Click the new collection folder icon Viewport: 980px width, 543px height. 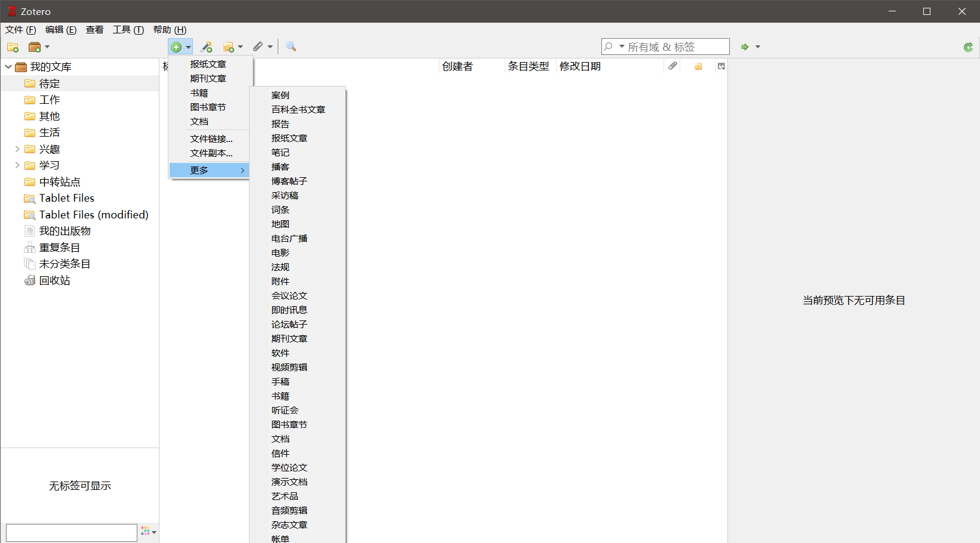(x=13, y=47)
